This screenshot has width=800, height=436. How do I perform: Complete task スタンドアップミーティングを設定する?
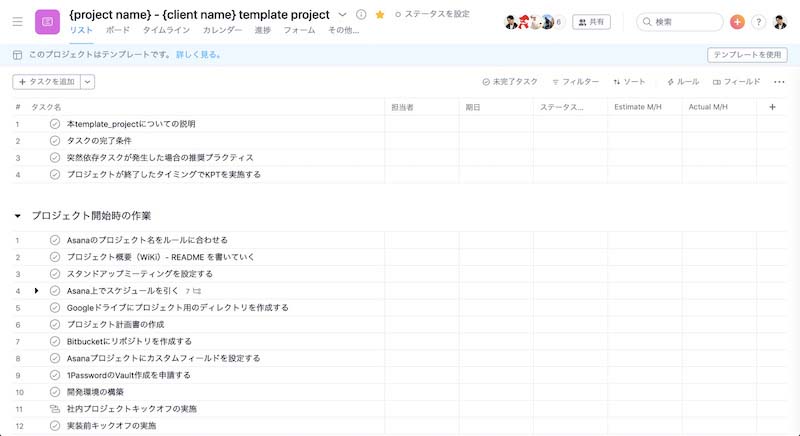[x=55, y=274]
